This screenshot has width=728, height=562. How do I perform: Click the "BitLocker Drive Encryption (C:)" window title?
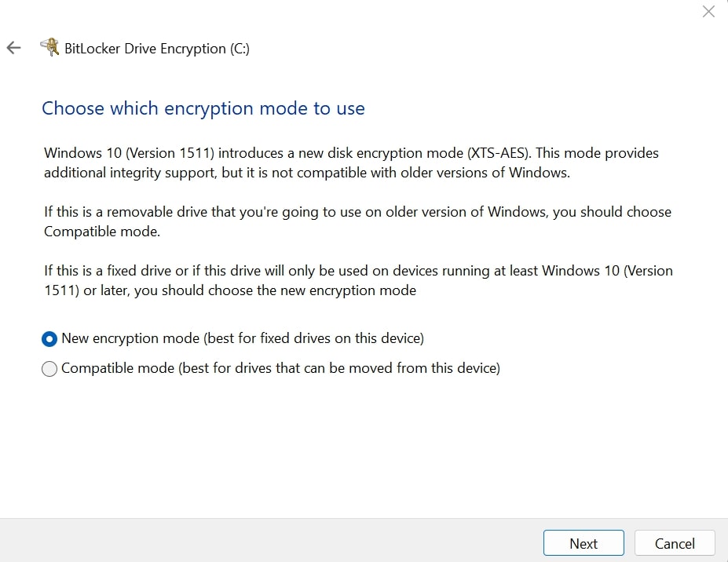[157, 49]
